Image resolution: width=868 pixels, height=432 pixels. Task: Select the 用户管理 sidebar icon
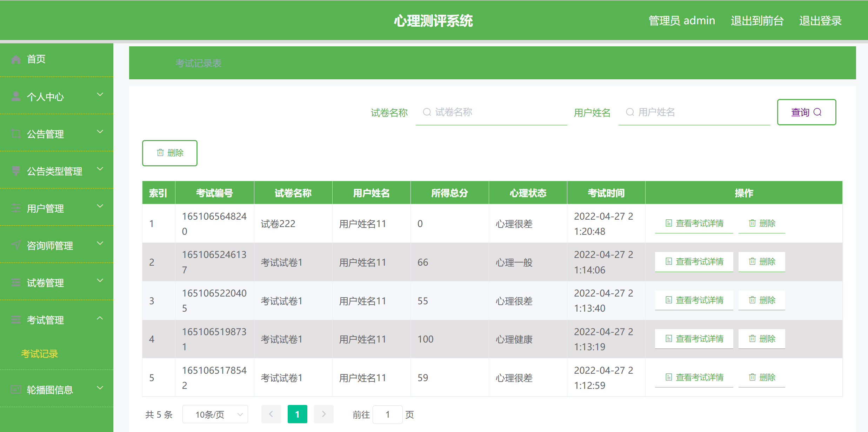click(16, 208)
